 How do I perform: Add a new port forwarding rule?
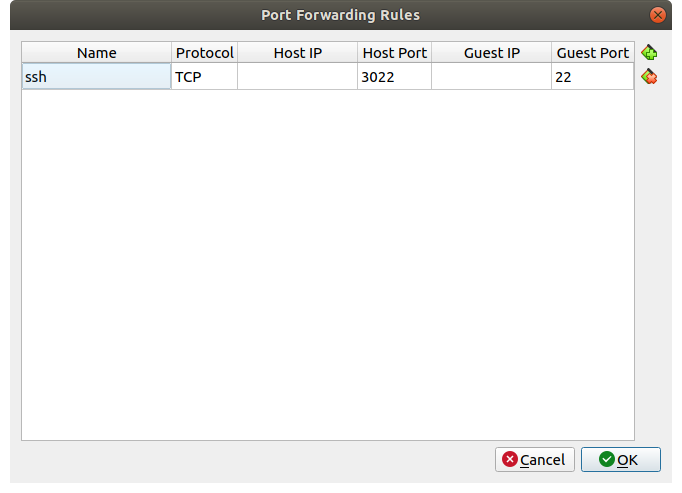click(649, 53)
